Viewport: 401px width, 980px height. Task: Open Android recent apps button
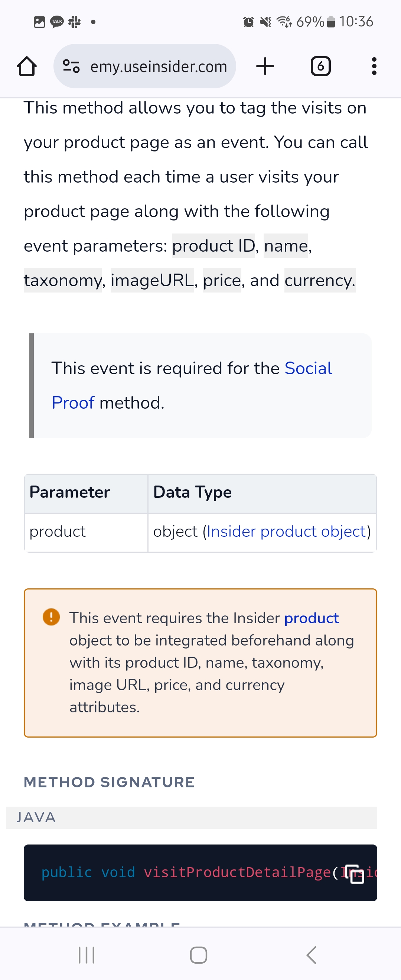tap(87, 954)
